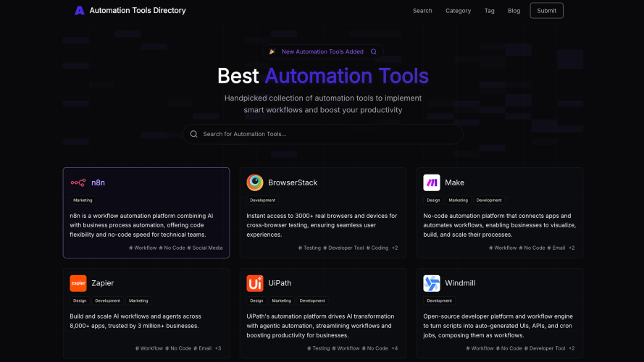The width and height of the screenshot is (644, 362).
Task: Click the Developer Tool tag on Windmill card
Action: click(545, 348)
